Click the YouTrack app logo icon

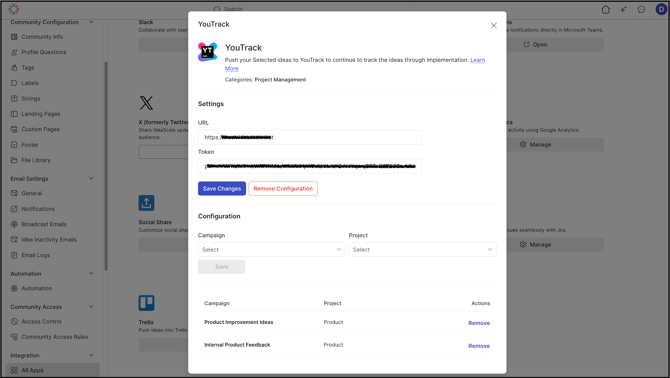pos(208,52)
